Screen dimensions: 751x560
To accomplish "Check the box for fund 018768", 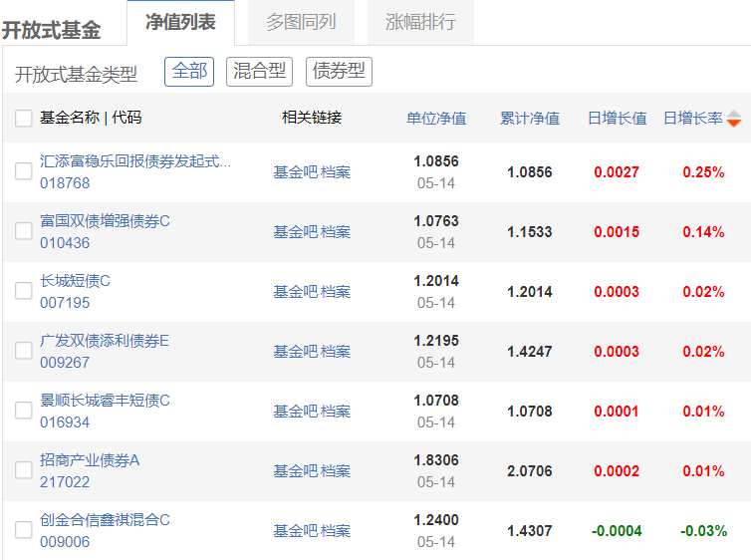I will click(x=24, y=171).
